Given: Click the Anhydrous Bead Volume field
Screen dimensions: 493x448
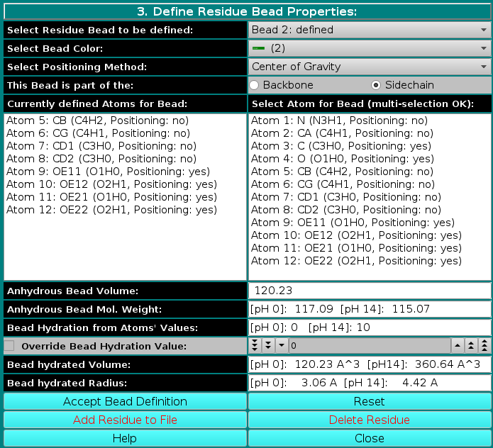Looking at the screenshot, I should click(x=370, y=291).
